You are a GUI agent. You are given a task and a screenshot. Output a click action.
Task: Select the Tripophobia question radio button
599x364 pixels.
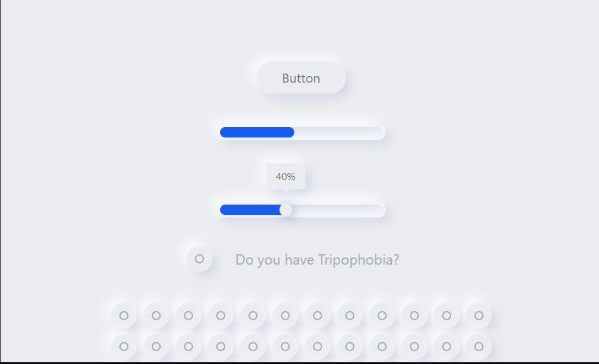(x=199, y=259)
